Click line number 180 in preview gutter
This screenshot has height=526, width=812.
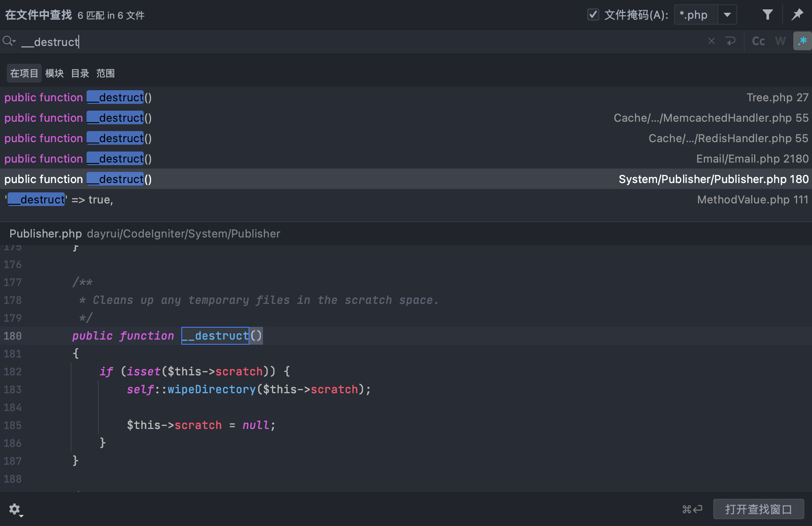(x=13, y=336)
